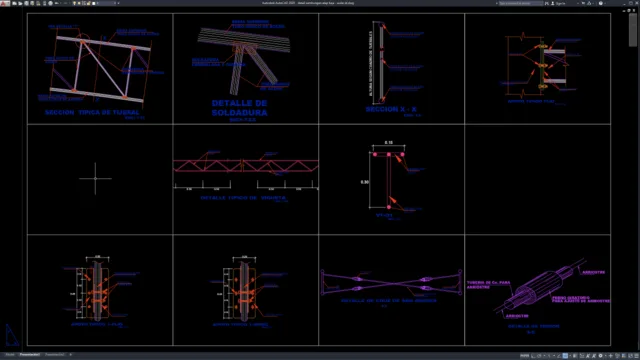Open the Help question mark icon
Screen dimensions: 640x360
click(601, 3)
